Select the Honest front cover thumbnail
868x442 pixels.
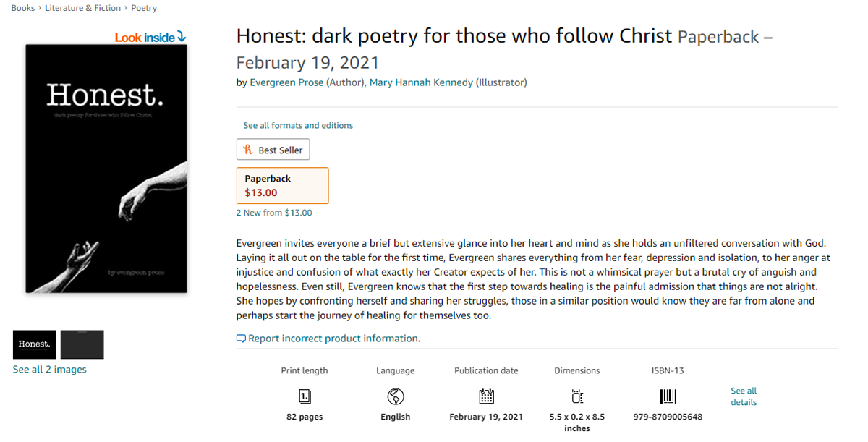(x=34, y=344)
